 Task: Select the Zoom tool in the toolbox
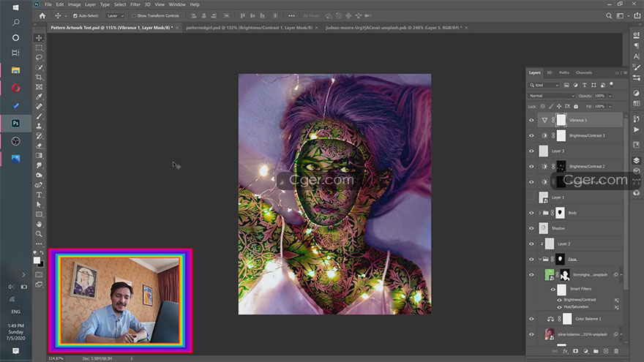coord(39,234)
